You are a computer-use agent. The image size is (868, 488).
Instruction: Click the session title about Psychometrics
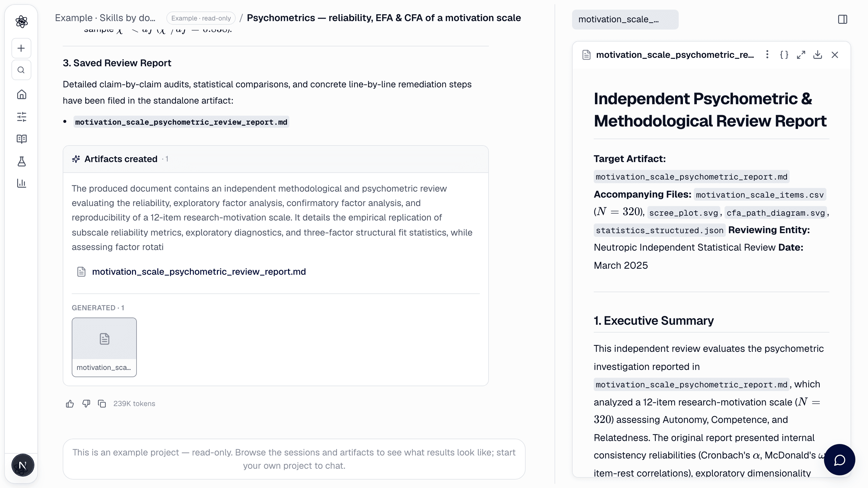pyautogui.click(x=383, y=18)
